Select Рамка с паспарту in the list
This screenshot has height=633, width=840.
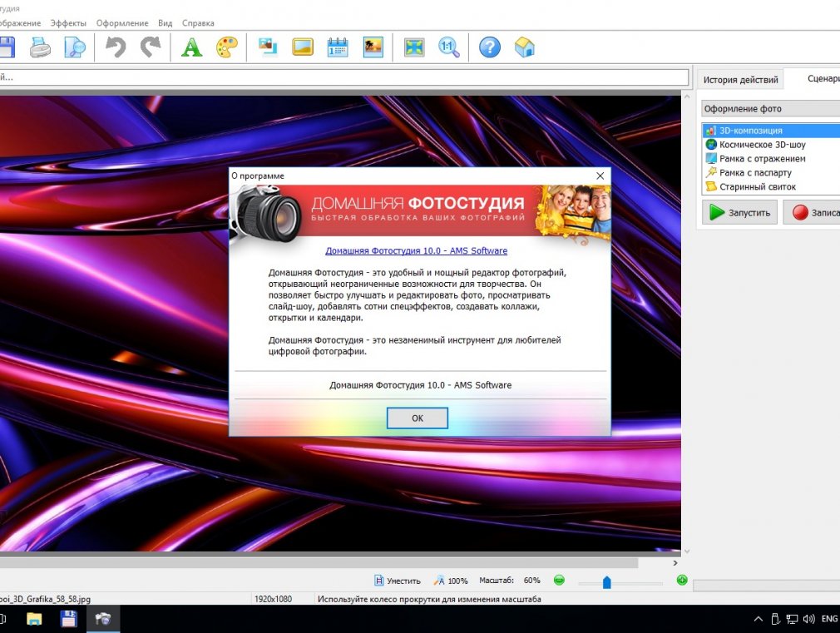click(772, 172)
